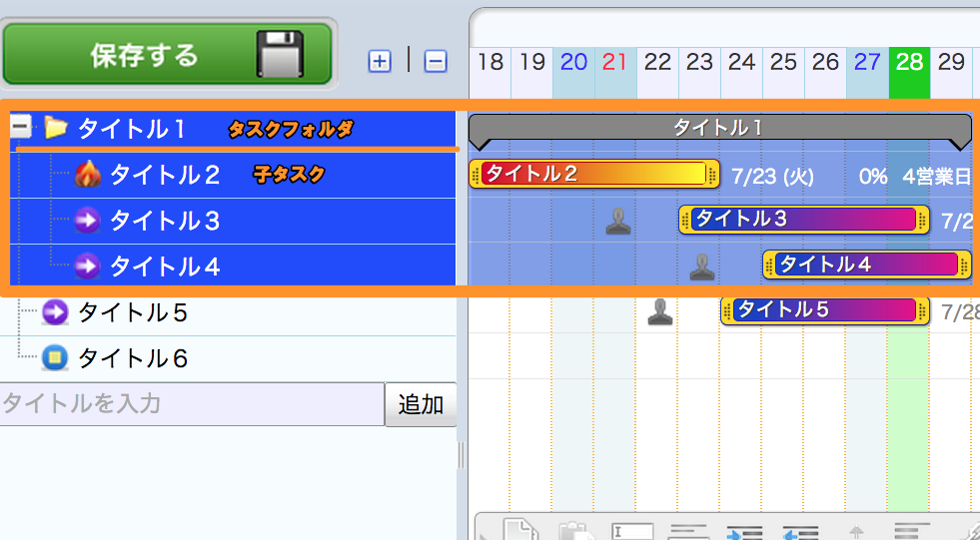The image size is (980, 540).
Task: Select the タイトル3 task row
Action: point(233,221)
